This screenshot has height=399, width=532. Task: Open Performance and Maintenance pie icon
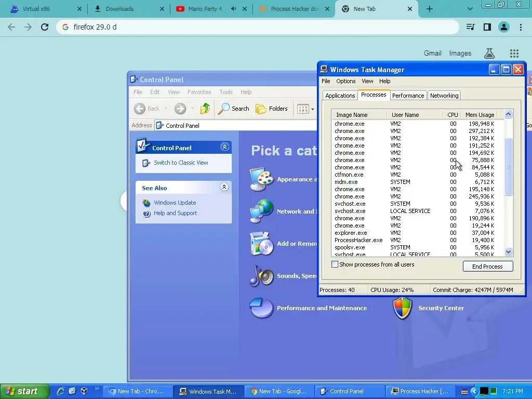[x=262, y=308]
